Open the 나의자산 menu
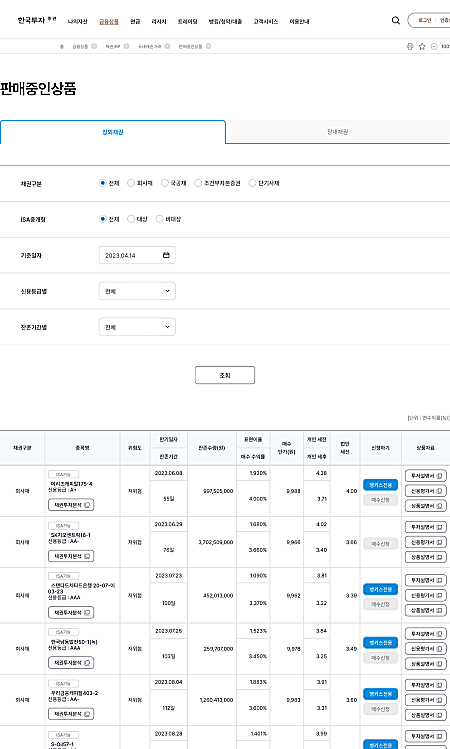Image resolution: width=450 pixels, height=749 pixels. 77,21
